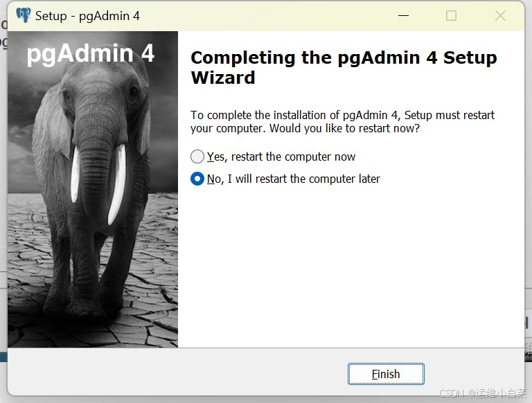
Task: Minimize the Setup window
Action: click(402, 15)
